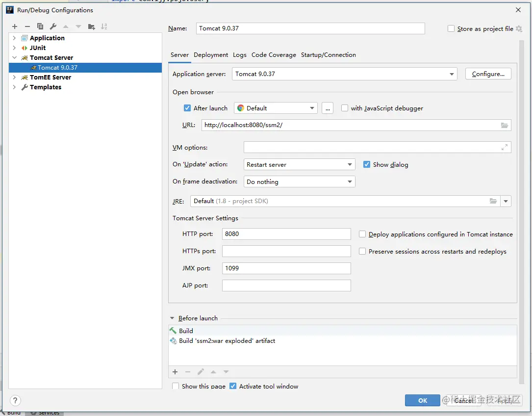Open browser Default dropdown

[x=276, y=108]
